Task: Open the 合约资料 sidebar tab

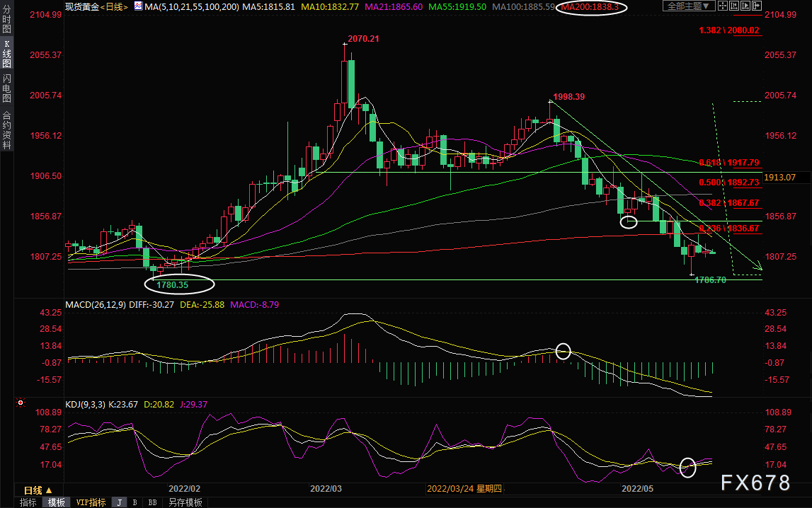Action: (7, 130)
